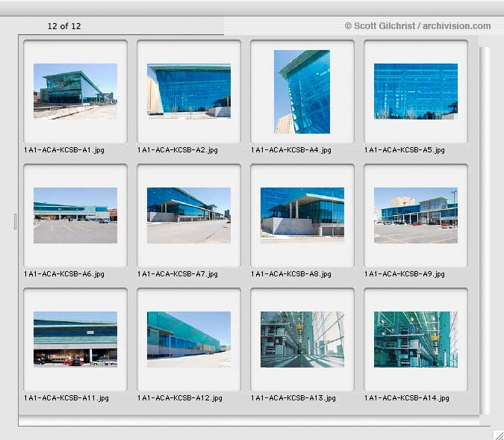Click the filename label 1A1-ACA-KCSB-A6.jpg
504x440 pixels.
click(64, 274)
